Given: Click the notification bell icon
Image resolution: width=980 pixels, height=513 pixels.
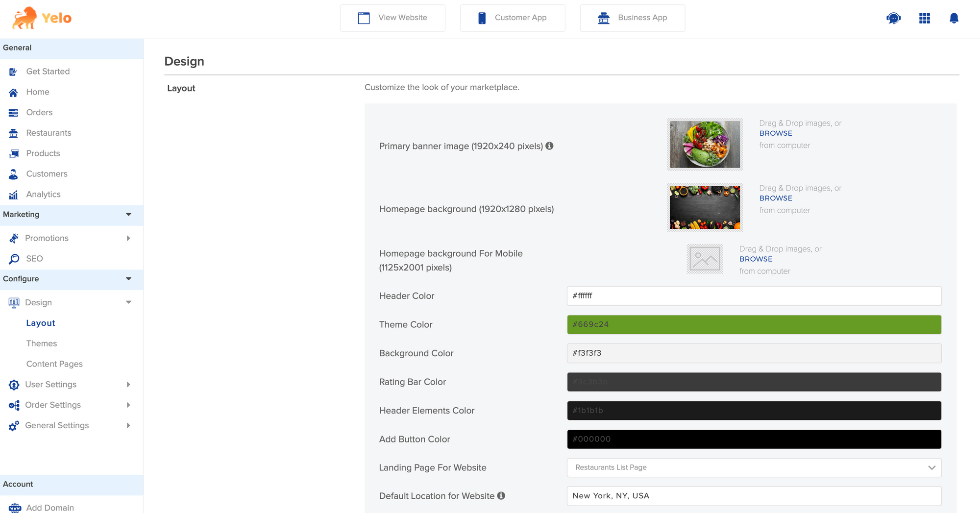Looking at the screenshot, I should (x=954, y=18).
